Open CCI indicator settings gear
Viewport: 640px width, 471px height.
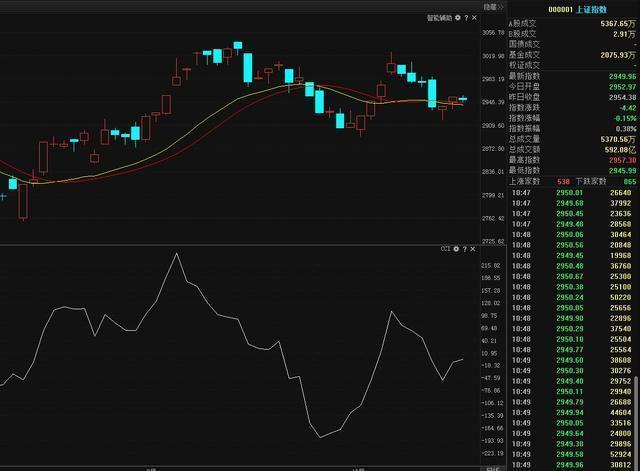click(x=457, y=248)
